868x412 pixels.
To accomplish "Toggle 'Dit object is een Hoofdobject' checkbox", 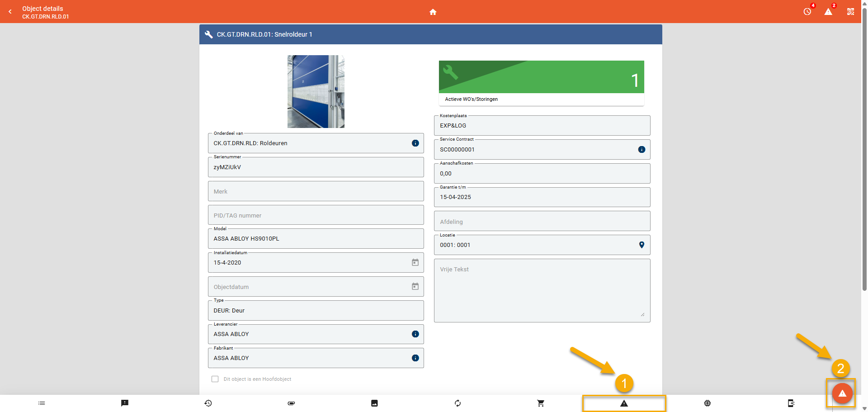I will pos(215,379).
